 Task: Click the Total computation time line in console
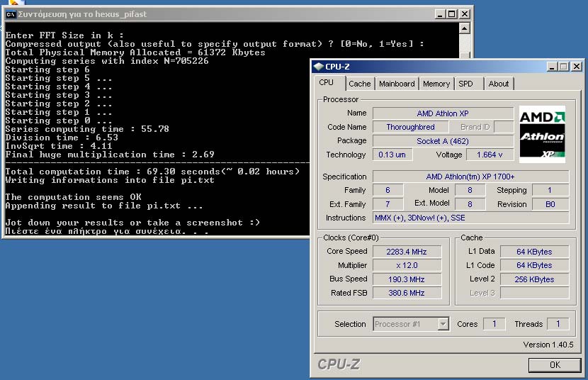tap(152, 172)
